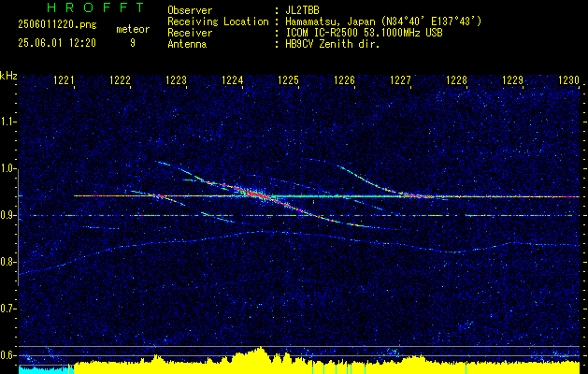
Task: Click time marker 1225
Action: click(288, 80)
